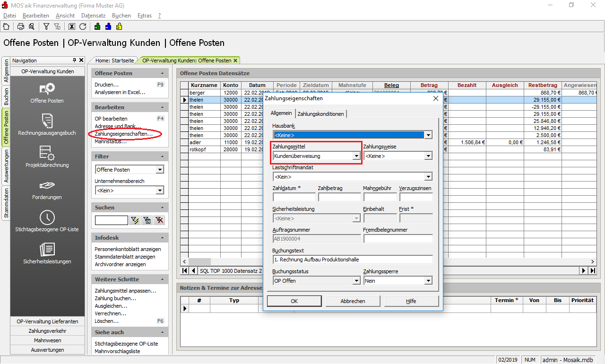The image size is (605, 364).
Task: Open the Zahlungsmittel dropdown
Action: click(356, 156)
